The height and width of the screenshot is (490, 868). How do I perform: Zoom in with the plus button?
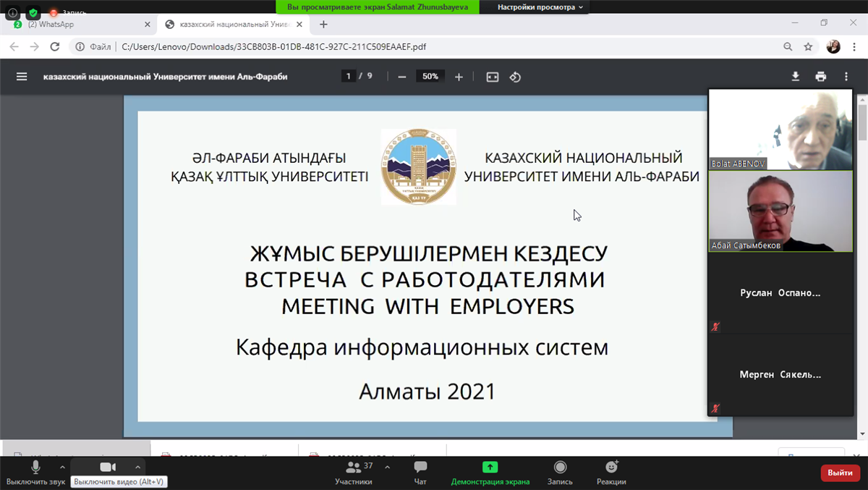click(x=459, y=77)
